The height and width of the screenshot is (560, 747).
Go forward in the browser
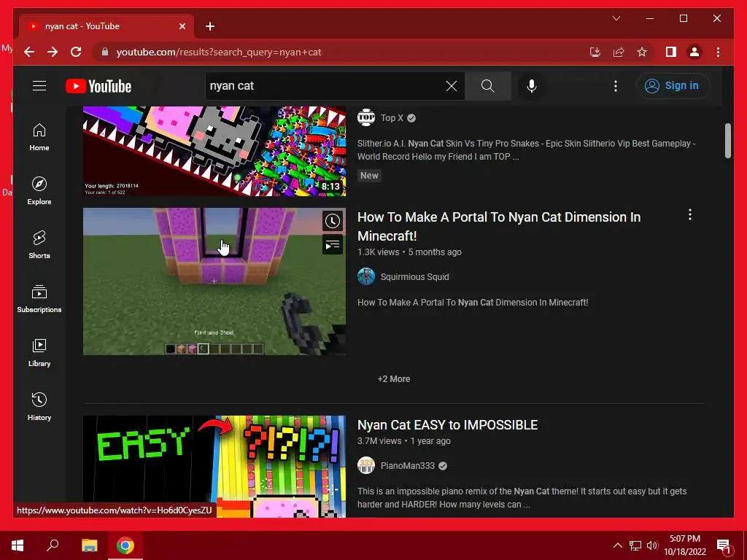(53, 52)
